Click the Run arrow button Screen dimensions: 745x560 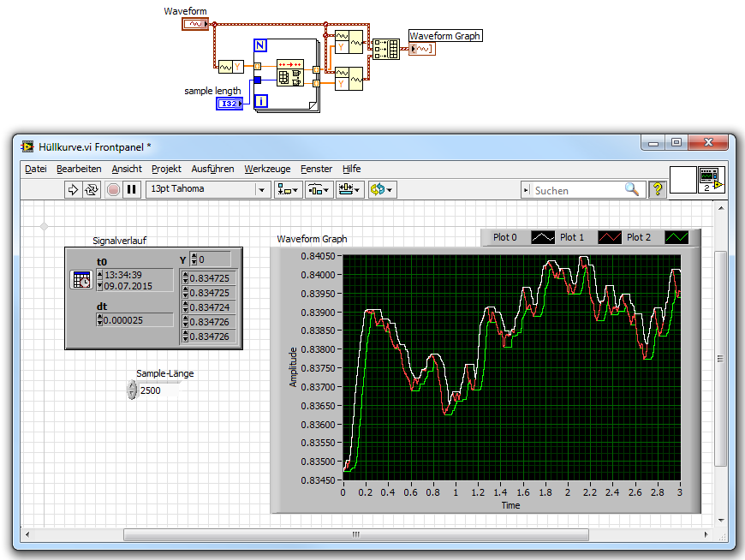[x=73, y=189]
